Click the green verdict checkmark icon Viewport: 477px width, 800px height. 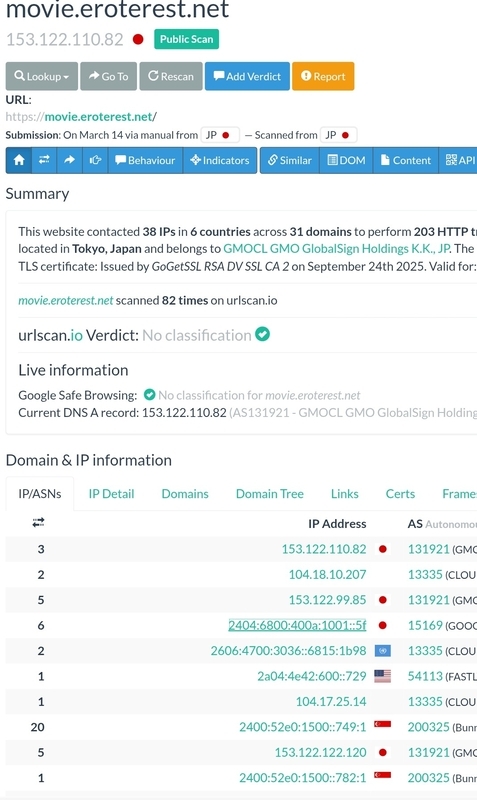click(262, 335)
